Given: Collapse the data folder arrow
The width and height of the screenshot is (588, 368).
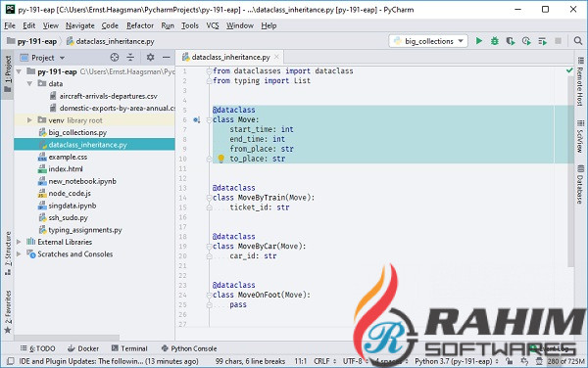Looking at the screenshot, I should coord(29,83).
